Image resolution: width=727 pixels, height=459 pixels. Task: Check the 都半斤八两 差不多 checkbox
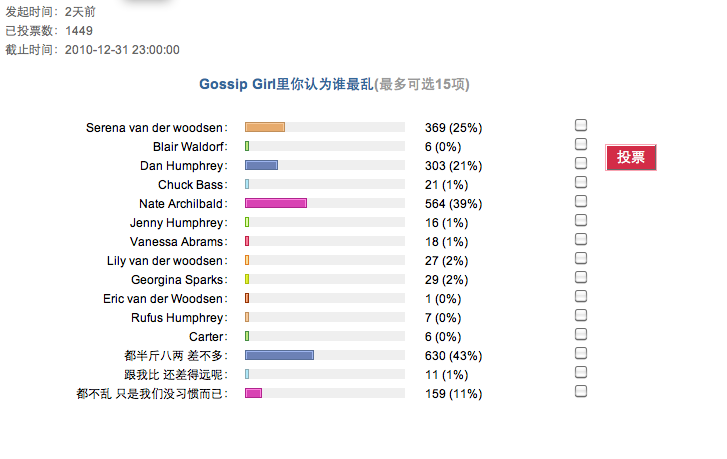coord(580,353)
